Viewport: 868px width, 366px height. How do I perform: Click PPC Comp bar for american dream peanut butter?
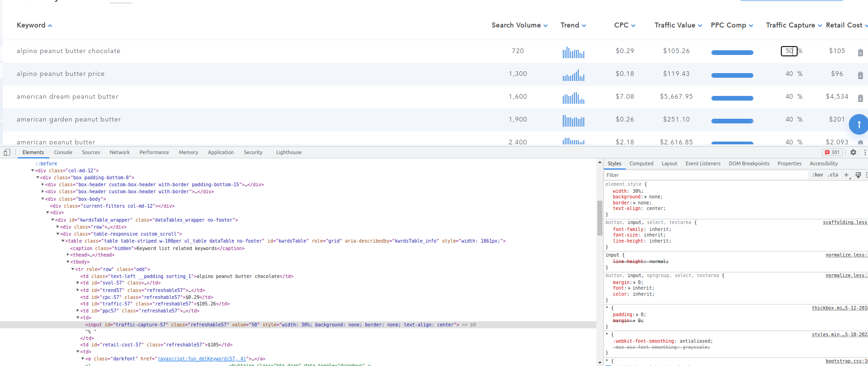click(x=732, y=98)
